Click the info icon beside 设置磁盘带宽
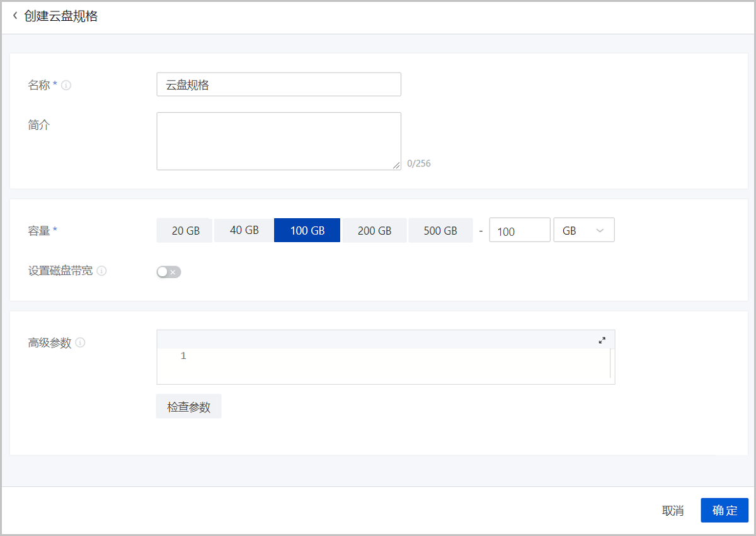This screenshot has width=756, height=536. (101, 271)
